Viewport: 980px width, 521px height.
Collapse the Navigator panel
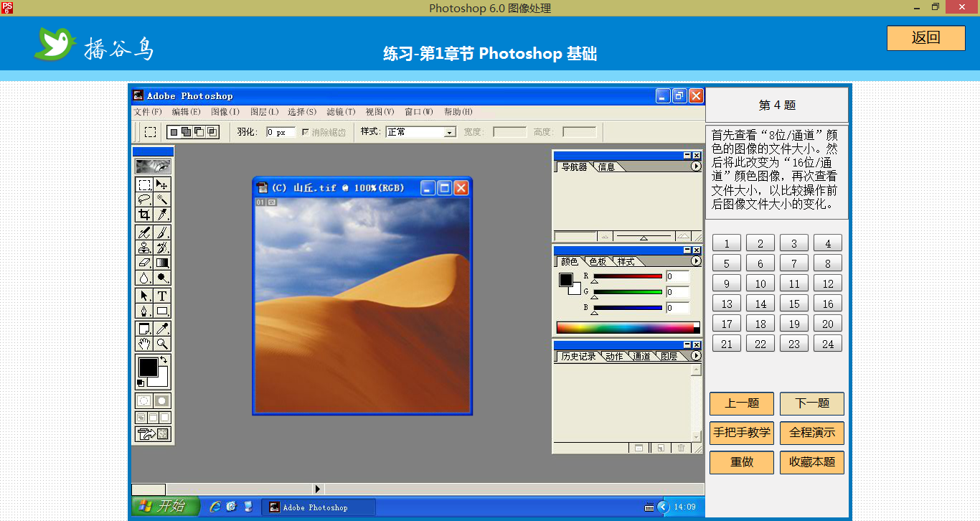687,155
